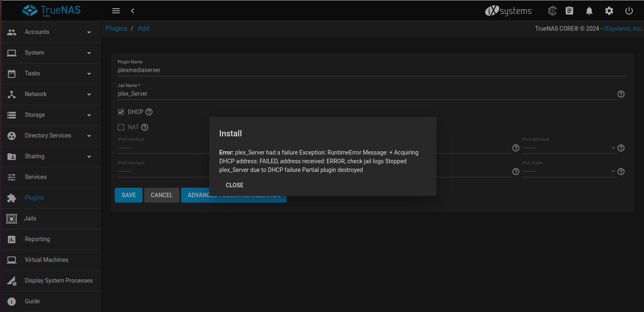Click the Reporting chart icon
This screenshot has width=644, height=312.
pyautogui.click(x=12, y=239)
